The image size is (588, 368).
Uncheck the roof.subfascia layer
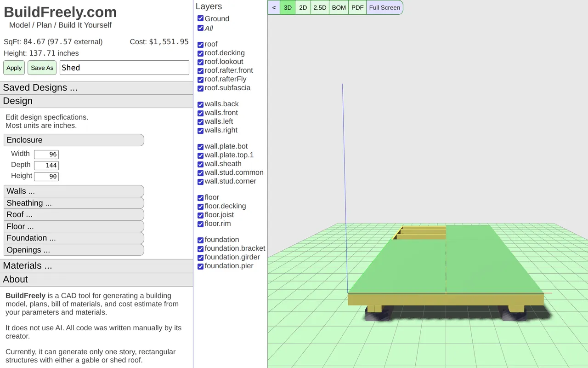(200, 88)
